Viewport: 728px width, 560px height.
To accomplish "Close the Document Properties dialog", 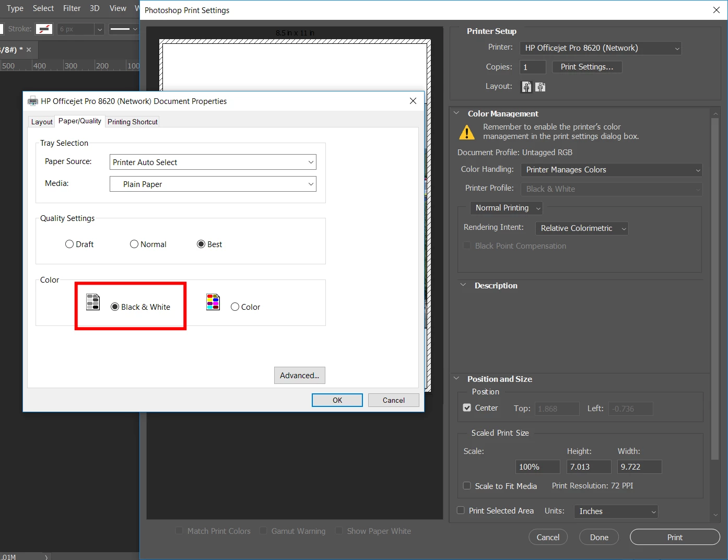I will coord(413,101).
